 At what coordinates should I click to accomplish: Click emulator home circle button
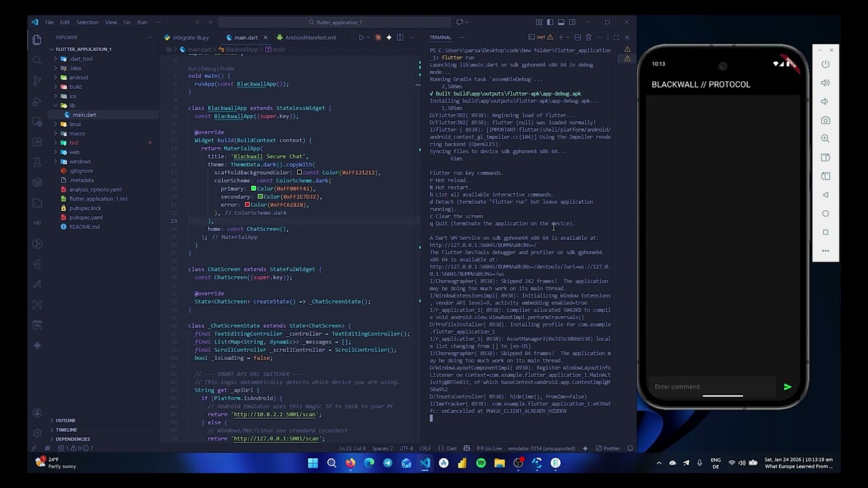pyautogui.click(x=825, y=213)
